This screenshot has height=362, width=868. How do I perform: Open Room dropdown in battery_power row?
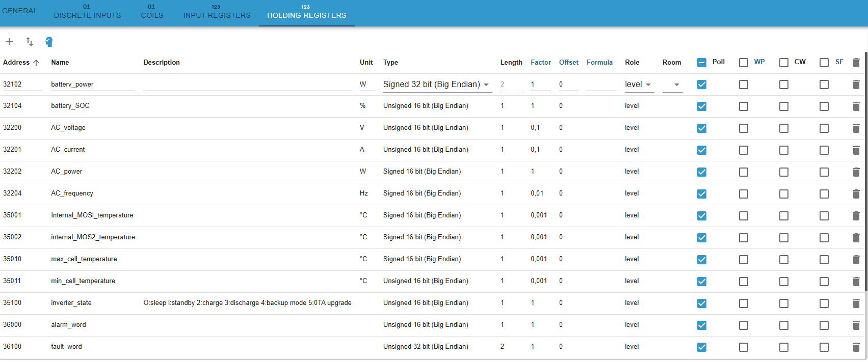click(x=672, y=85)
